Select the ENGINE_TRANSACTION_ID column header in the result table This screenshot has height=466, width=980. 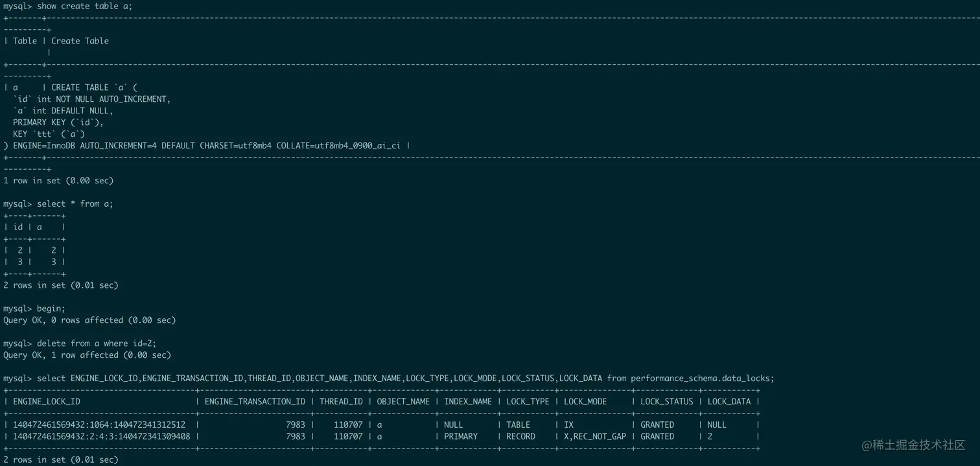coord(255,402)
